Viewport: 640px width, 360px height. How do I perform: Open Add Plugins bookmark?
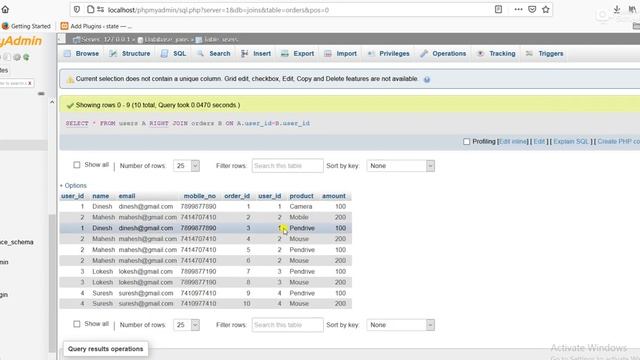pyautogui.click(x=96, y=26)
